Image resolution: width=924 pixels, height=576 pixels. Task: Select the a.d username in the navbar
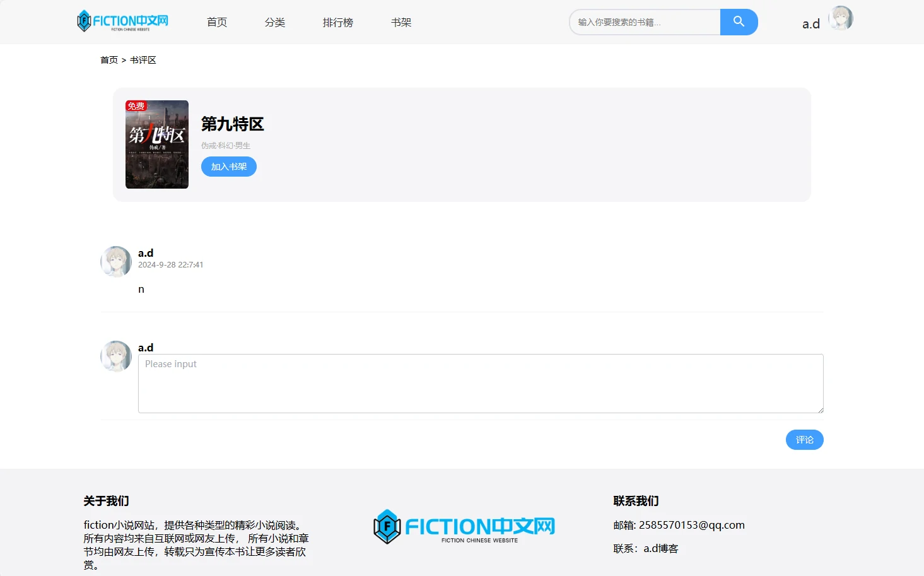coord(810,23)
